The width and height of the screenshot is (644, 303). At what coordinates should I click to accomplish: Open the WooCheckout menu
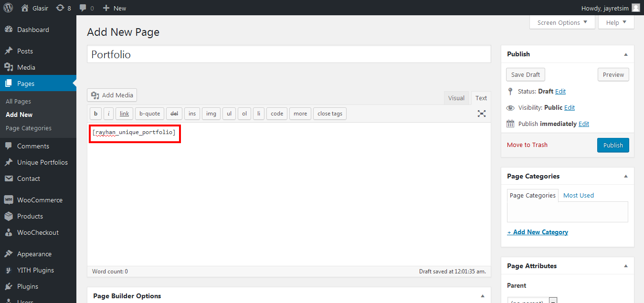[x=38, y=232]
